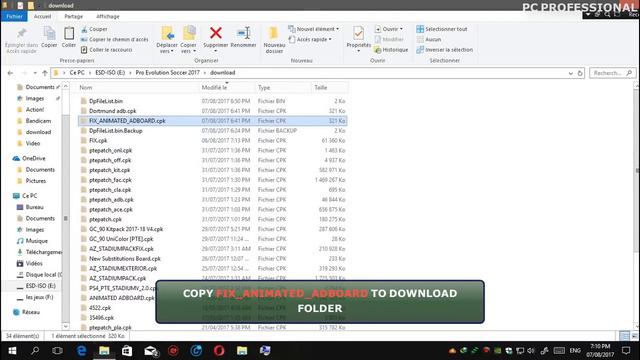Switch to the Affichage ribbon tab
This screenshot has width=640, height=360.
pos(108,16)
